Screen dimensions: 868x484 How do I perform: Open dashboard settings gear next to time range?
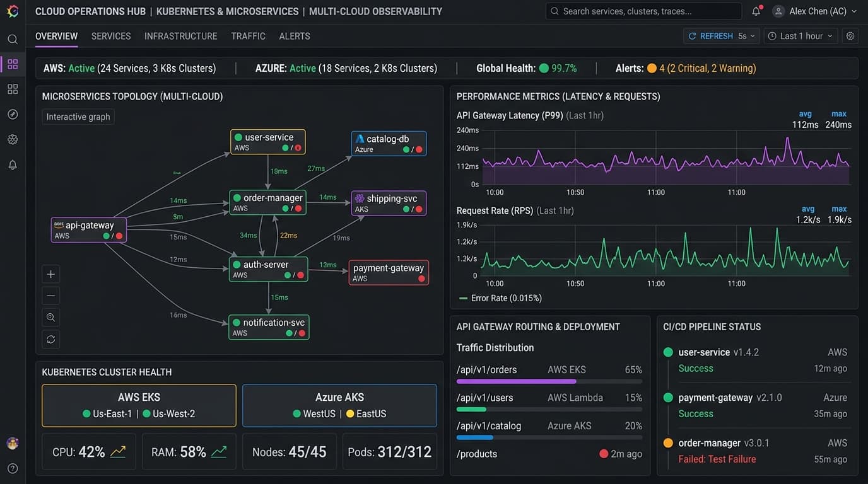850,36
